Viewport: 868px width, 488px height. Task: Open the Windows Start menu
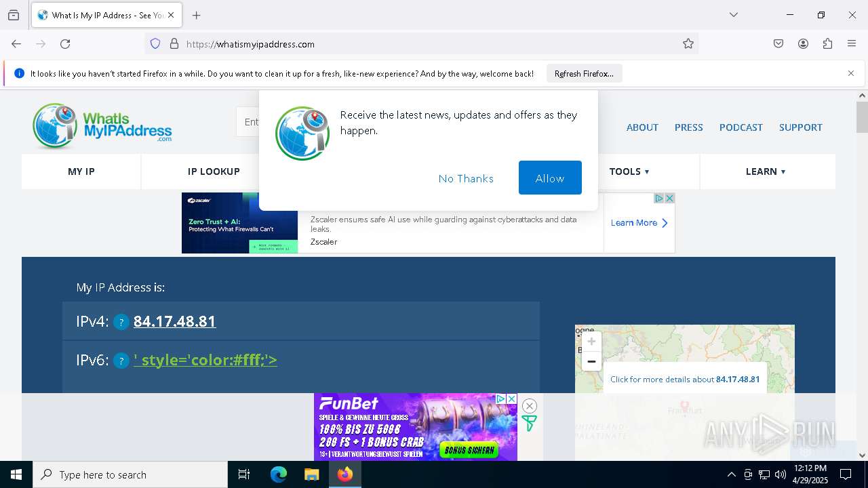click(16, 474)
